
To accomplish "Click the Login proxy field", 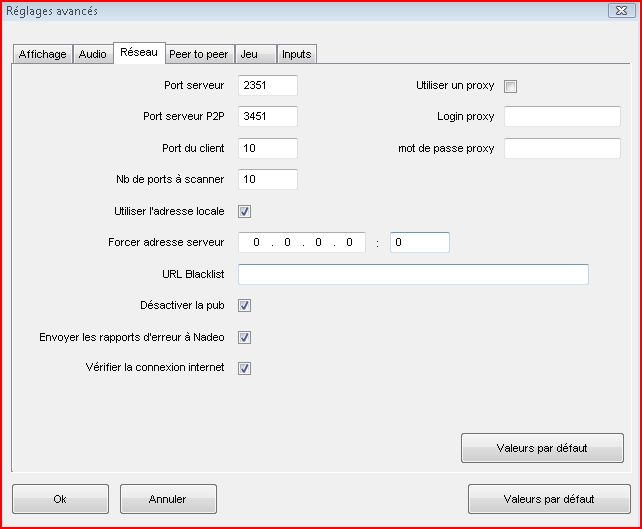I will coord(562,117).
